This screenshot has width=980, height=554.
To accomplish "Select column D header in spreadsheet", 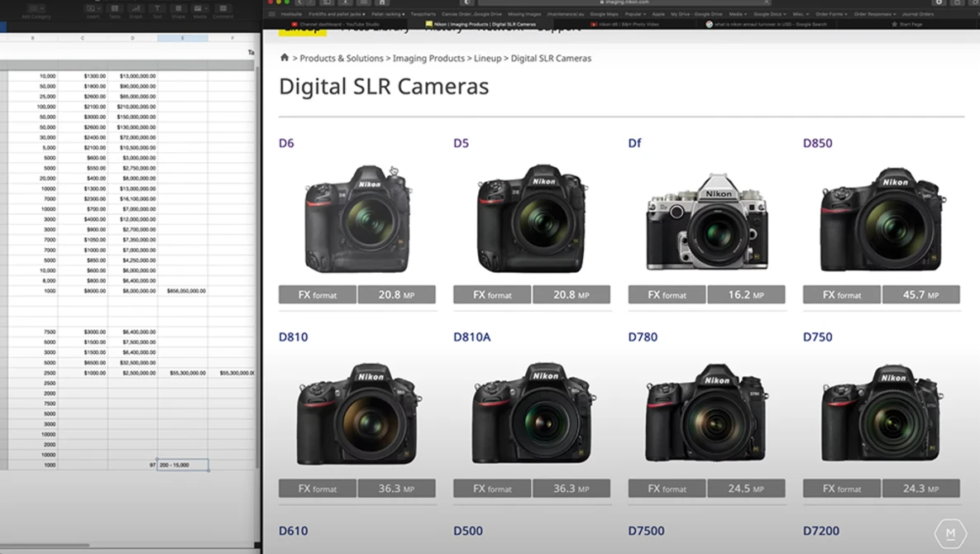I will pos(132,38).
